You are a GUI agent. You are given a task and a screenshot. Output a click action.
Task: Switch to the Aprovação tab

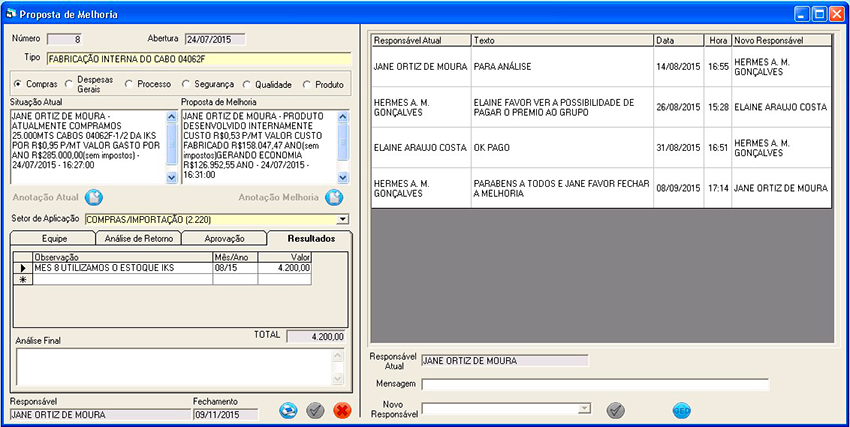(224, 238)
